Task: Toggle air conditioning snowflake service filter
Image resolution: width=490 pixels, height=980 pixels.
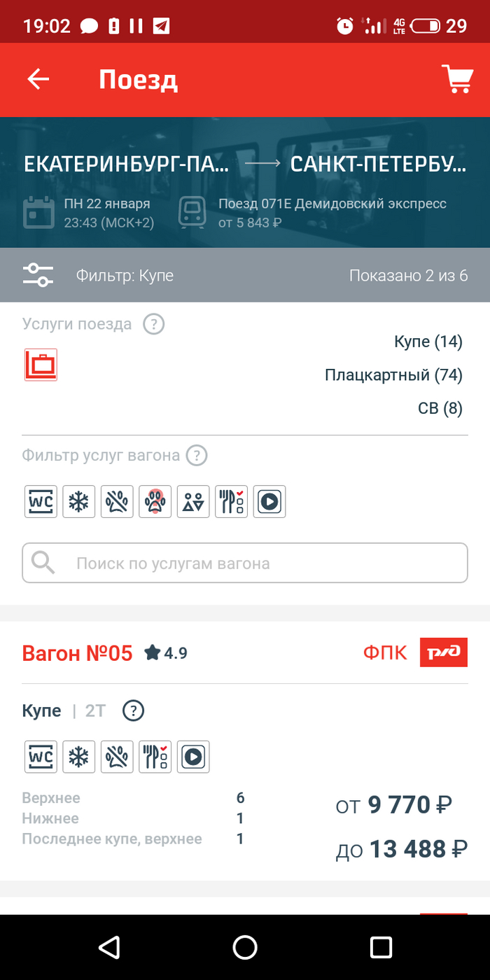Action: pyautogui.click(x=78, y=502)
